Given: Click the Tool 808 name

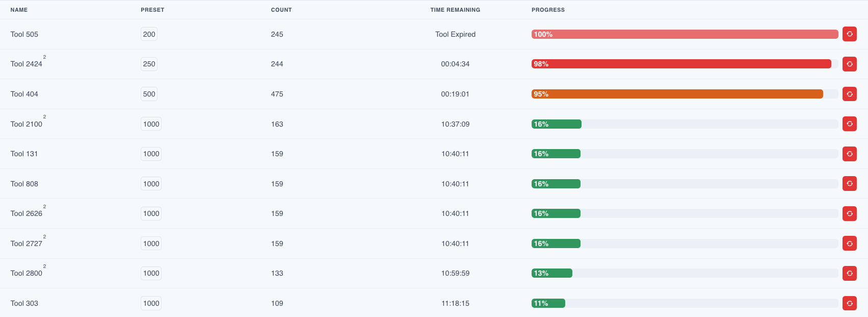Looking at the screenshot, I should pos(24,184).
